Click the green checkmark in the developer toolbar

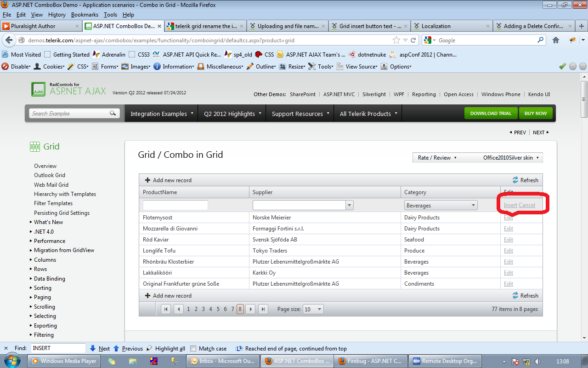click(x=562, y=66)
